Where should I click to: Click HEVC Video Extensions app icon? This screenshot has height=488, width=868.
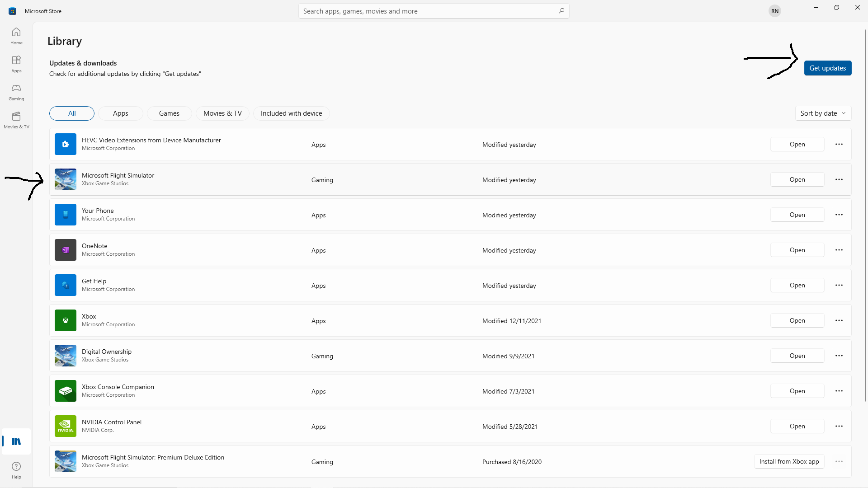pyautogui.click(x=66, y=144)
